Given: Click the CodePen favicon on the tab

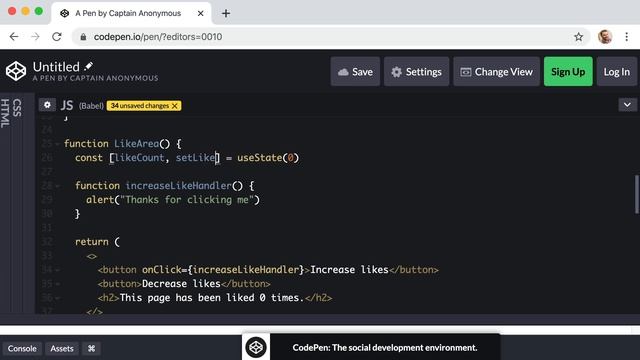Looking at the screenshot, I should tap(64, 13).
